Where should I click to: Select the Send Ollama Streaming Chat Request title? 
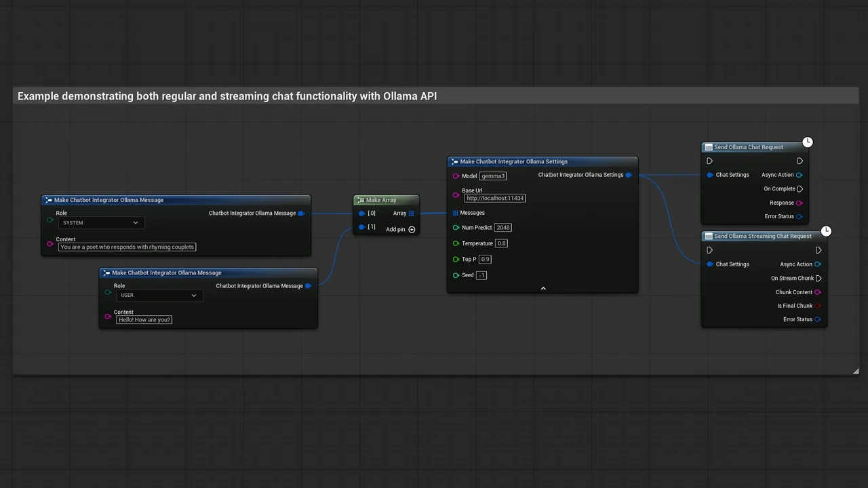(x=762, y=237)
